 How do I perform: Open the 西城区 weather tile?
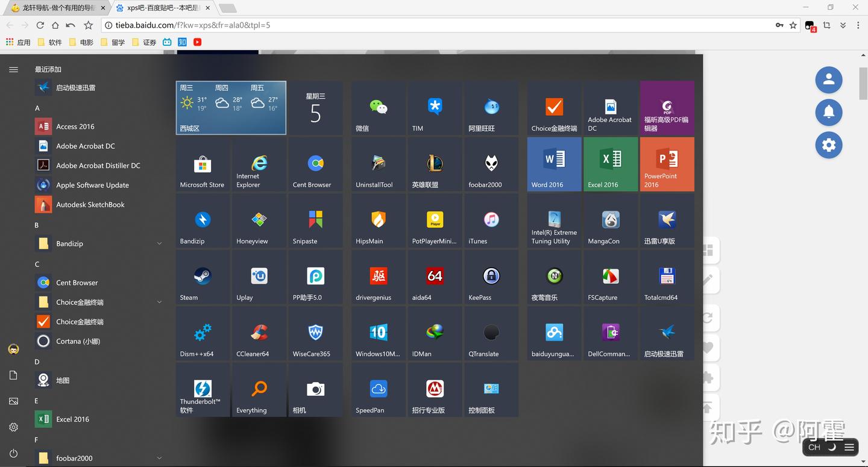point(231,108)
